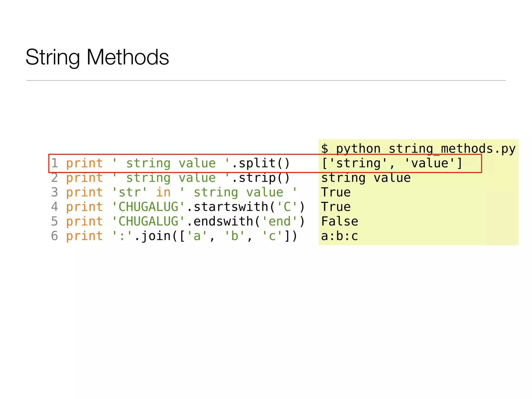Image resolution: width=532 pixels, height=399 pixels.
Task: Click the orange "in" keyword on line 3
Action: 163,192
